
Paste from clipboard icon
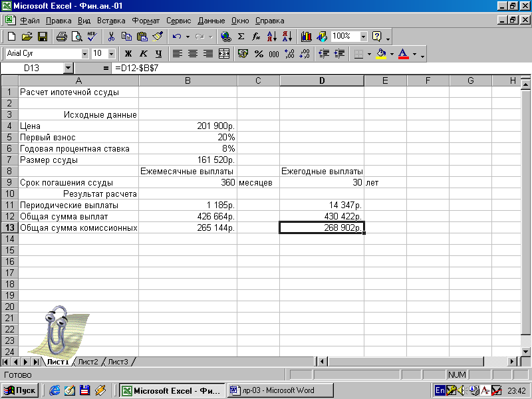pyautogui.click(x=142, y=37)
